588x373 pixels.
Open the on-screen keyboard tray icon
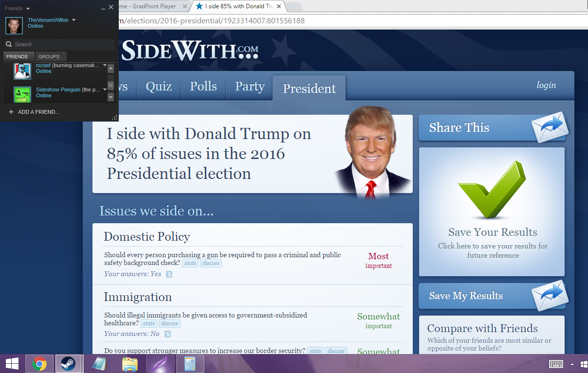pos(556,364)
